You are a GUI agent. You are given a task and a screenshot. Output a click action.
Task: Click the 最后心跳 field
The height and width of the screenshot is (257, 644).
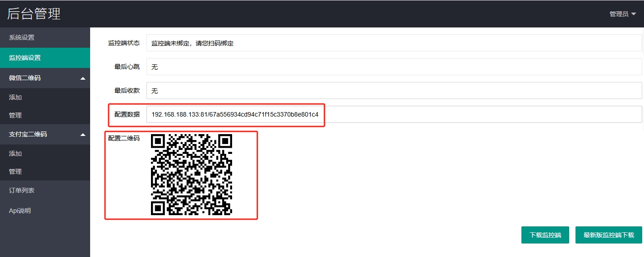[394, 67]
